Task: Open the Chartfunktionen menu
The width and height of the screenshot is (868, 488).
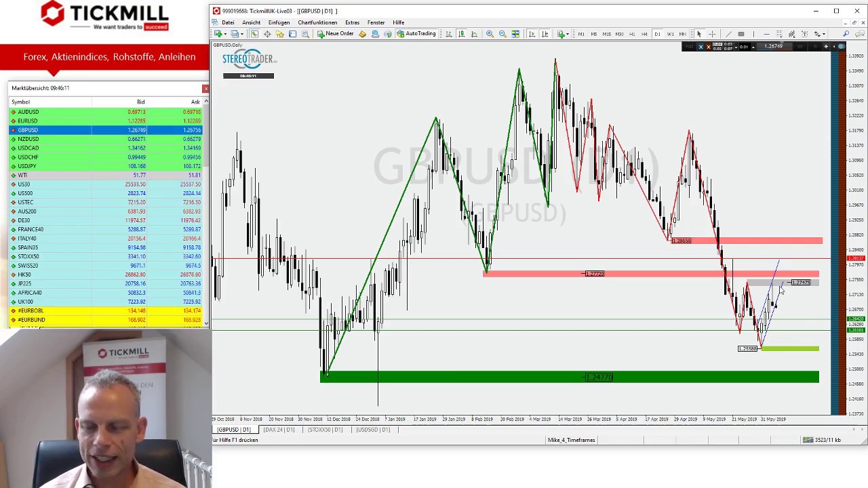Action: coord(317,22)
